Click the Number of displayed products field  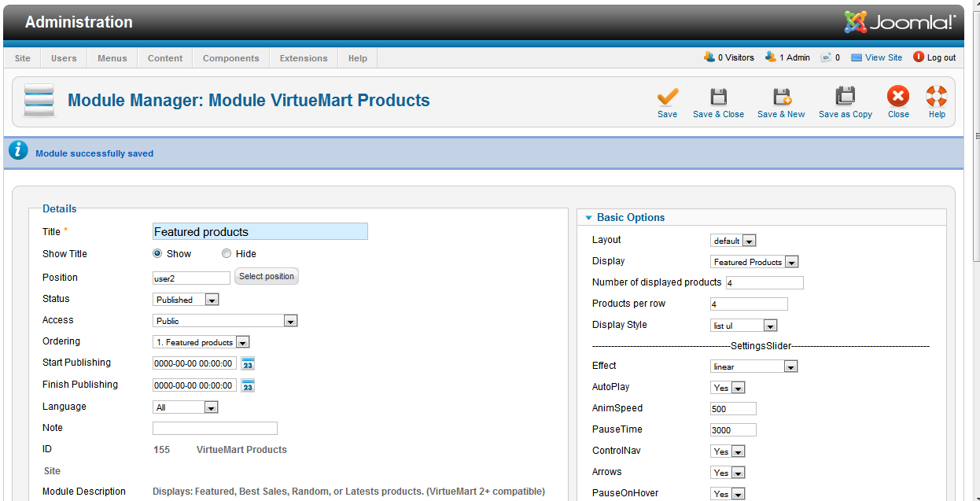pyautogui.click(x=764, y=283)
